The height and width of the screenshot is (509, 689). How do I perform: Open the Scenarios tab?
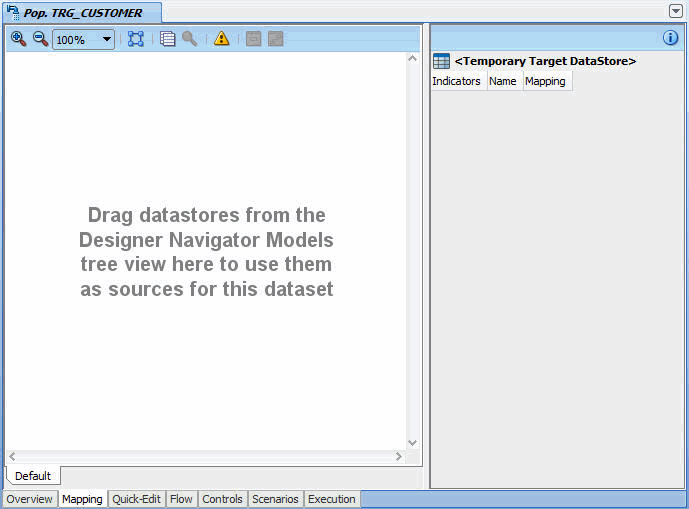(275, 499)
